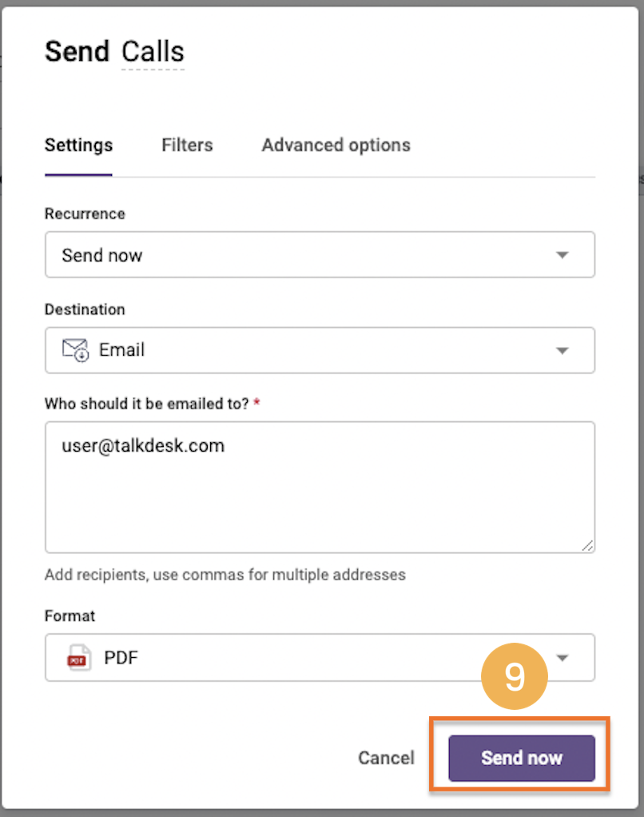Open the Format dropdown

(320, 658)
